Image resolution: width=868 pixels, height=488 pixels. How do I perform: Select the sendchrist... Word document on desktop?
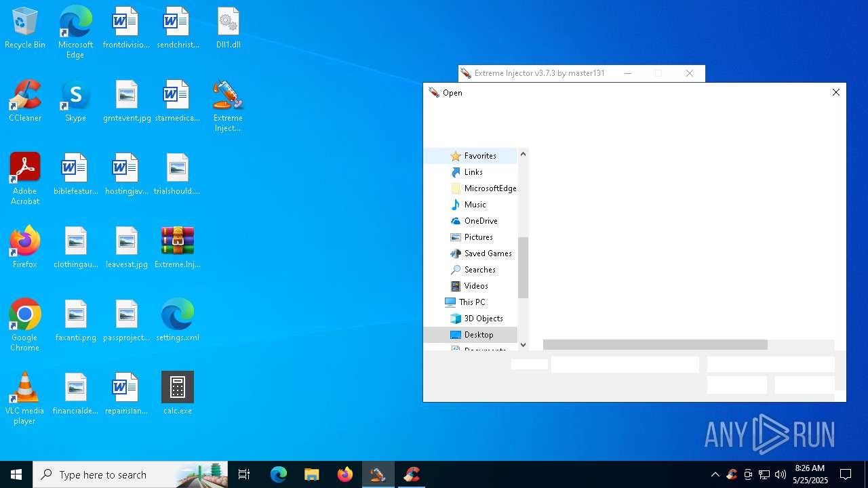[x=178, y=28]
